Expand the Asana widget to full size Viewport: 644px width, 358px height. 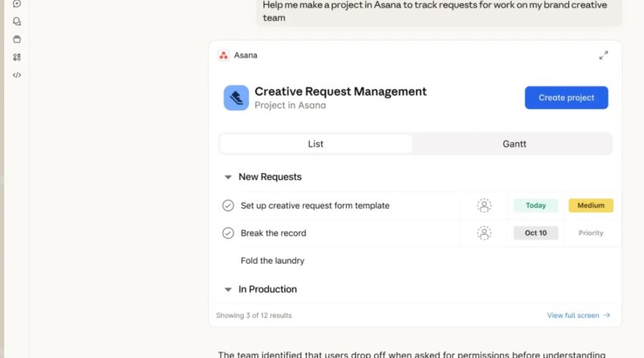(603, 56)
